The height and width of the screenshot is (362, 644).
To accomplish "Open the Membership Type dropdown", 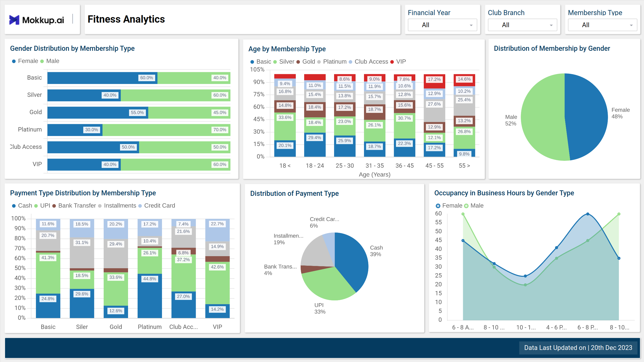I will click(x=602, y=25).
